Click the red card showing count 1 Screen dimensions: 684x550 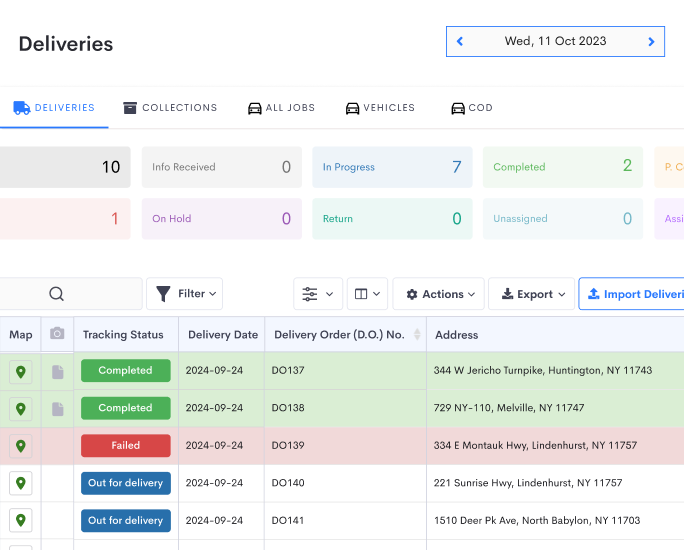pos(65,219)
